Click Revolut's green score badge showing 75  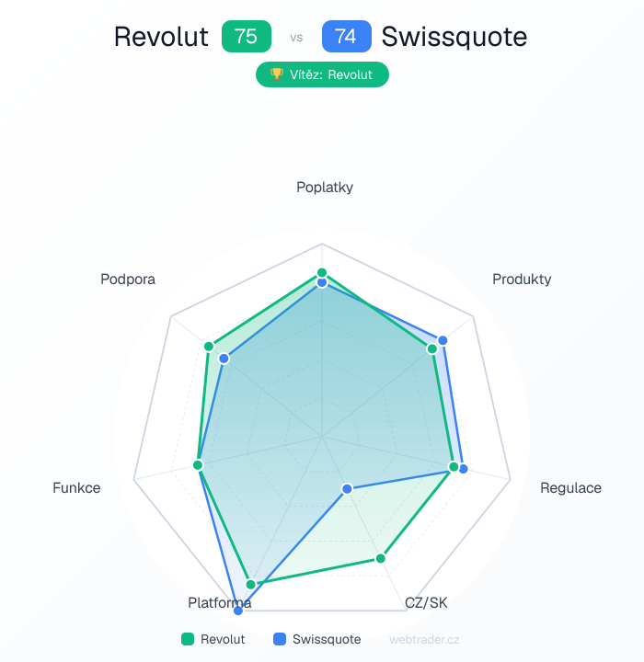(x=247, y=37)
